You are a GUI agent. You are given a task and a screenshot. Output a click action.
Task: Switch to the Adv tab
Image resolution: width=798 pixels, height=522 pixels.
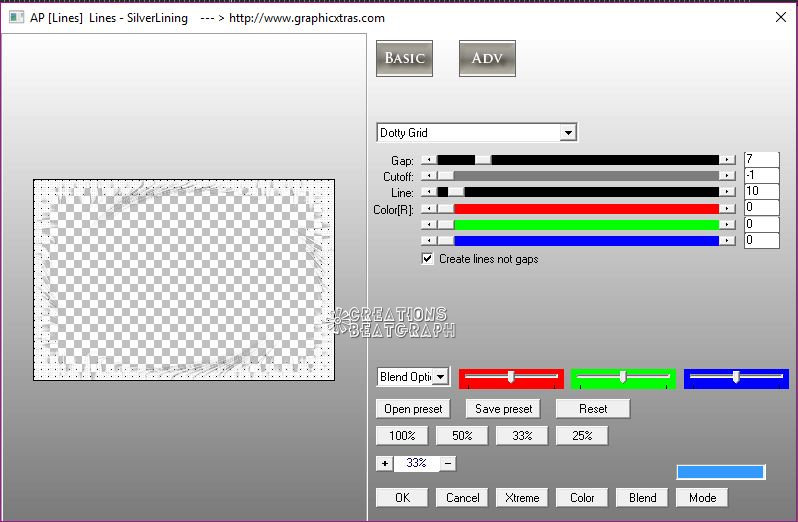click(x=487, y=59)
